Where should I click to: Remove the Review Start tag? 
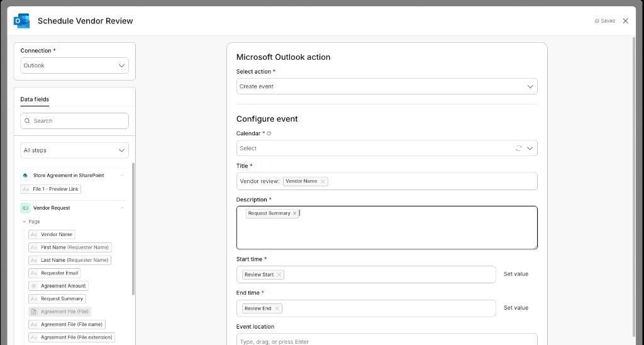point(279,274)
